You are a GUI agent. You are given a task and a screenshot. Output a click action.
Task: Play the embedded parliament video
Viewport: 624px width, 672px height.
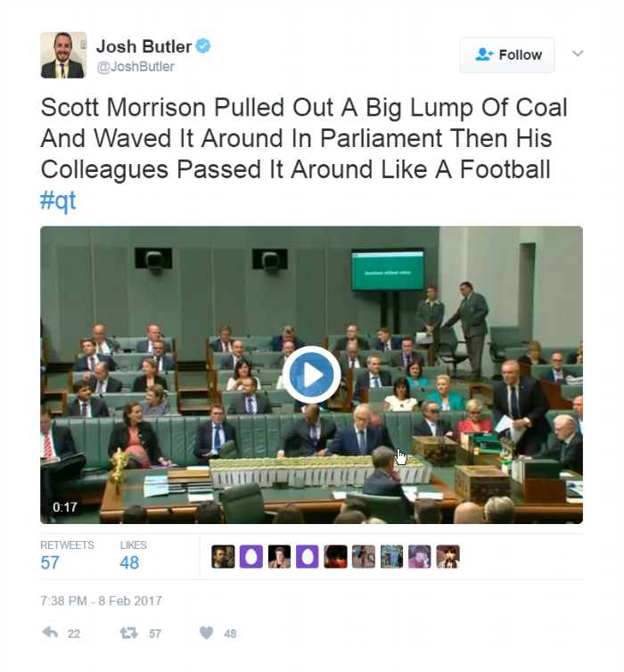(312, 375)
